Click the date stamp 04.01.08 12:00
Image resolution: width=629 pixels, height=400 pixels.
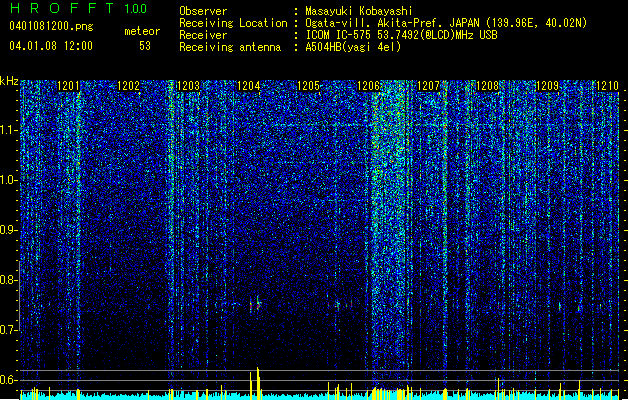pyautogui.click(x=51, y=46)
